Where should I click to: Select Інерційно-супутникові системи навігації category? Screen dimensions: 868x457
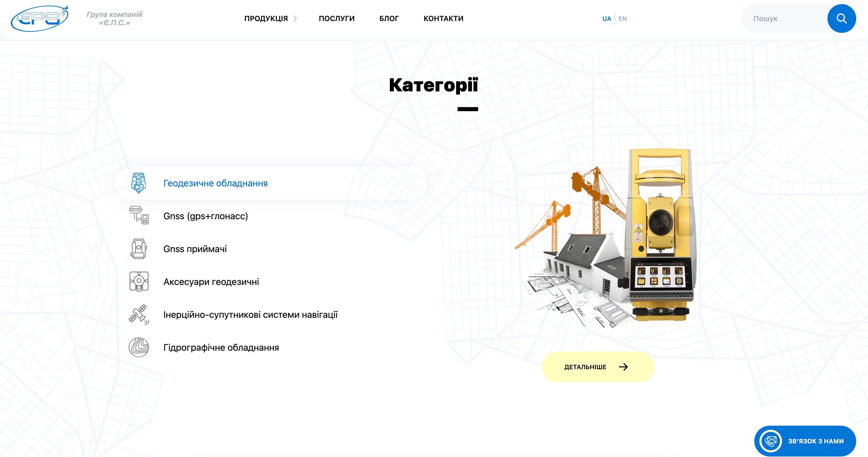point(250,315)
